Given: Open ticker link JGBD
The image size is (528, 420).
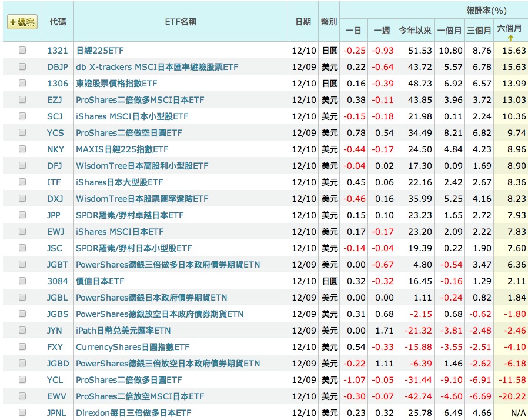Looking at the screenshot, I should pyautogui.click(x=58, y=364).
